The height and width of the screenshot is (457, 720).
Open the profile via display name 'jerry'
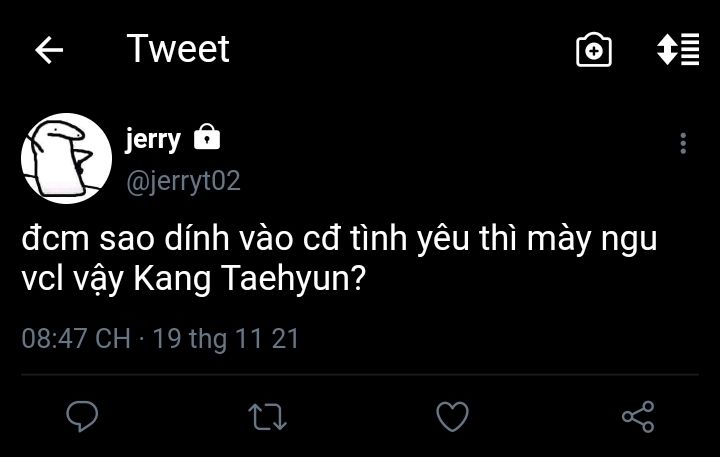pyautogui.click(x=152, y=139)
